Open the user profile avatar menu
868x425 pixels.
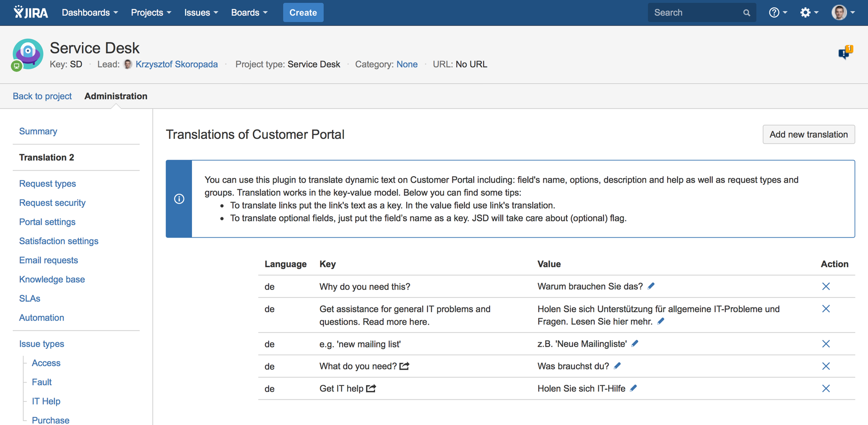coord(843,13)
